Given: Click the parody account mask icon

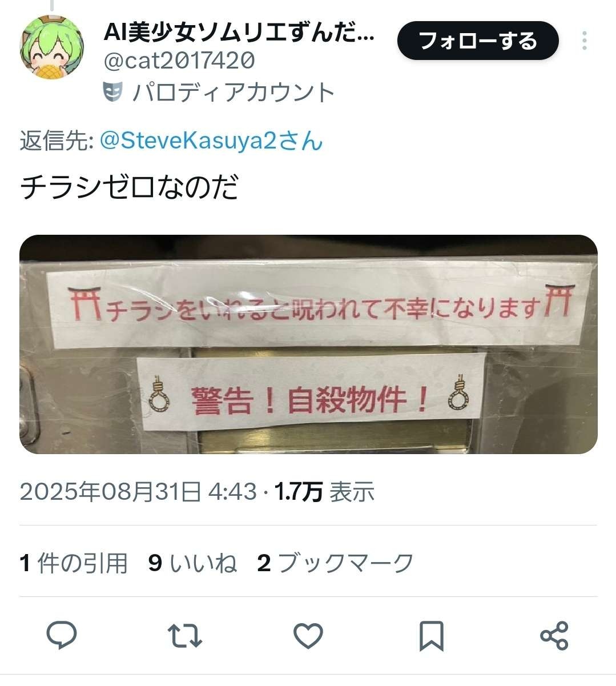Looking at the screenshot, I should (x=113, y=92).
